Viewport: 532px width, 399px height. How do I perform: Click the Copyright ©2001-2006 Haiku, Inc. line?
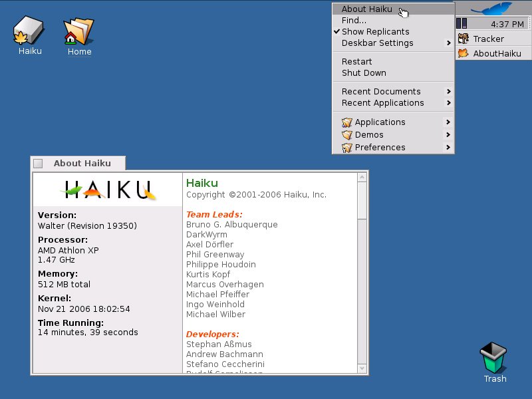[x=256, y=195]
